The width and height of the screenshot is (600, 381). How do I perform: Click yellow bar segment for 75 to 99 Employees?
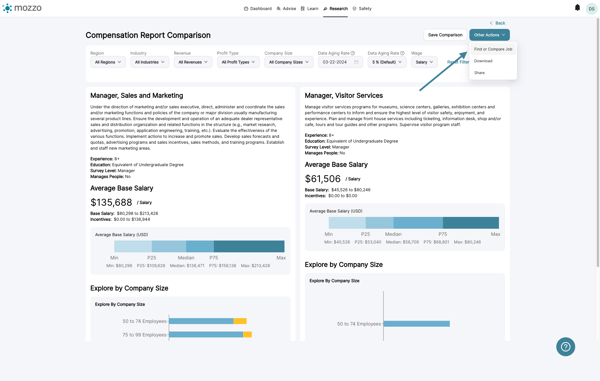point(247,335)
